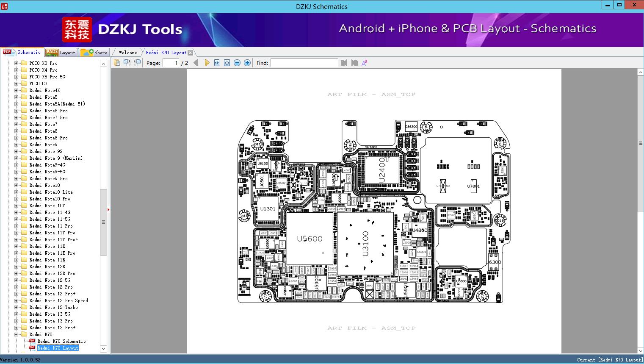Click the find previous icon

click(344, 63)
